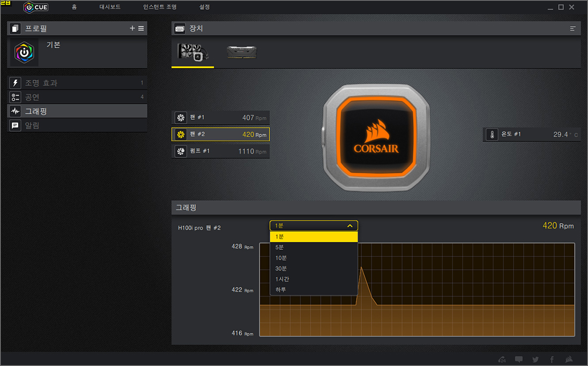Click the 펌프 #1 pump icon
Viewport: 588px width, 366px height.
click(x=181, y=151)
